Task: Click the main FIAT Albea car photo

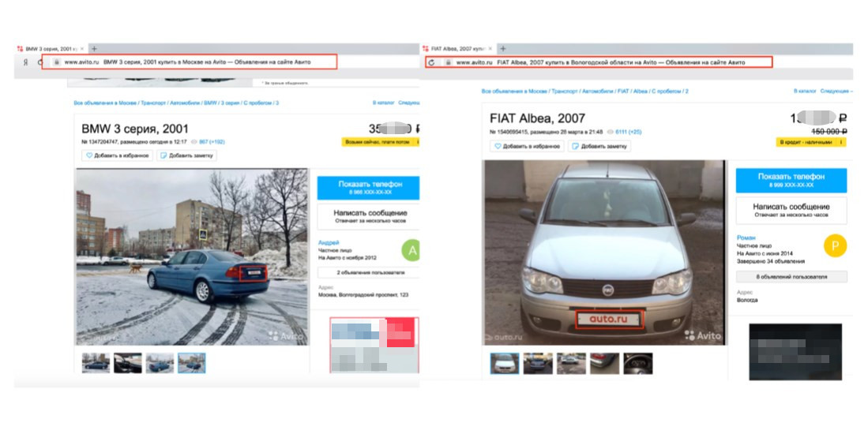Action: click(x=604, y=253)
